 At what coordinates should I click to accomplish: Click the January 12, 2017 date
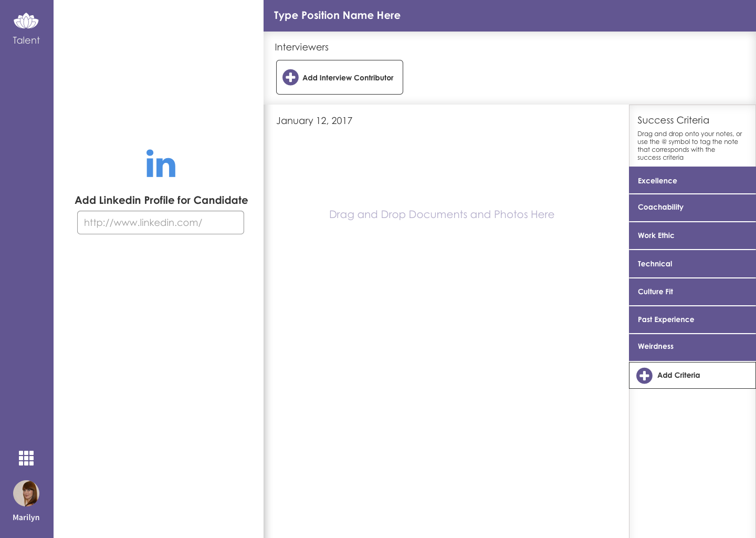(314, 121)
